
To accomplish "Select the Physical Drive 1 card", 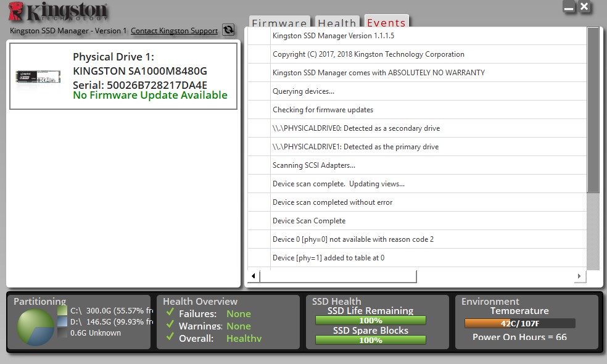I will tap(123, 76).
